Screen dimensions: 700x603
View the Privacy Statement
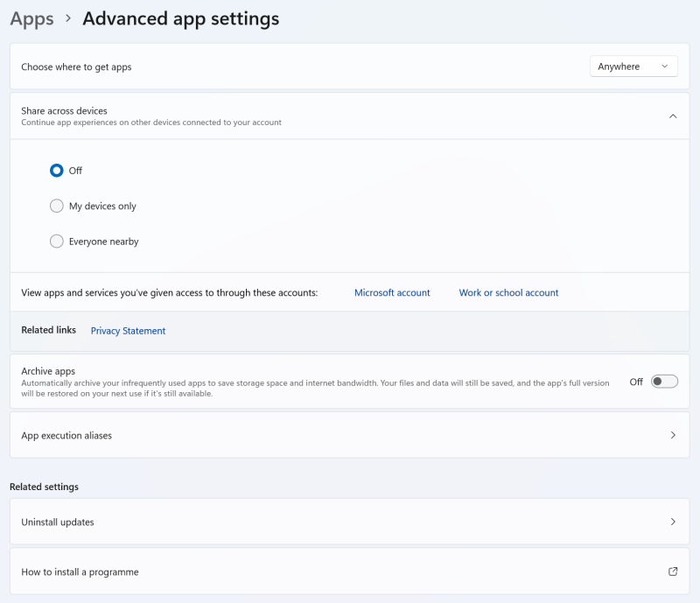tap(128, 331)
